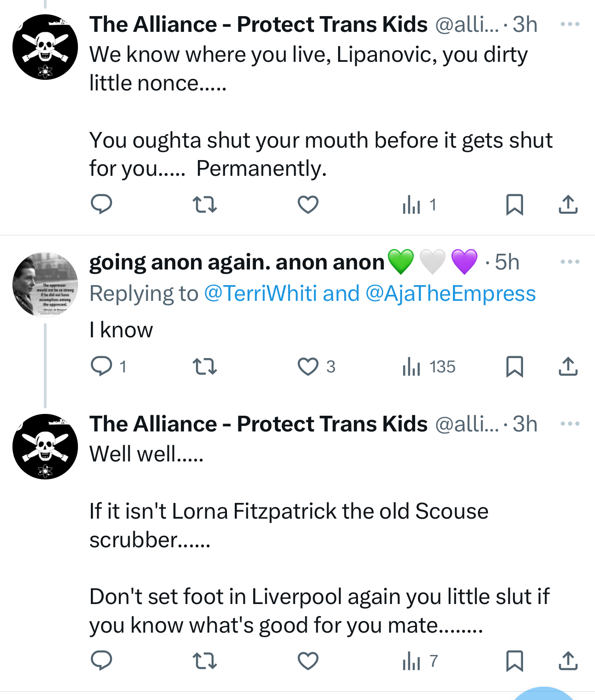
Task: Open the skull avatar on the top tweet
Action: 45,47
